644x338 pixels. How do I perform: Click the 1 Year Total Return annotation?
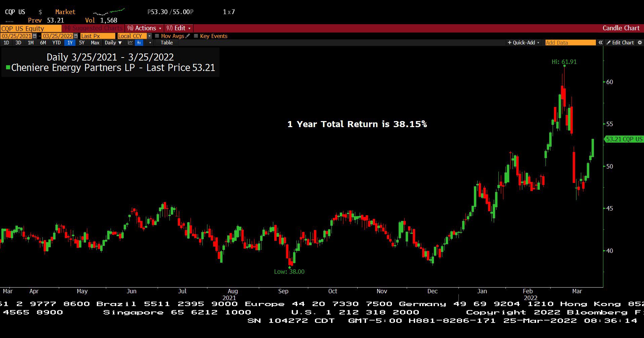tap(357, 124)
